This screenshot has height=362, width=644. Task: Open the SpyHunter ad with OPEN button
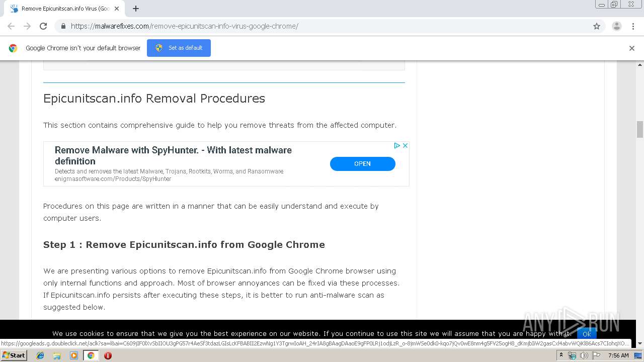click(x=362, y=164)
